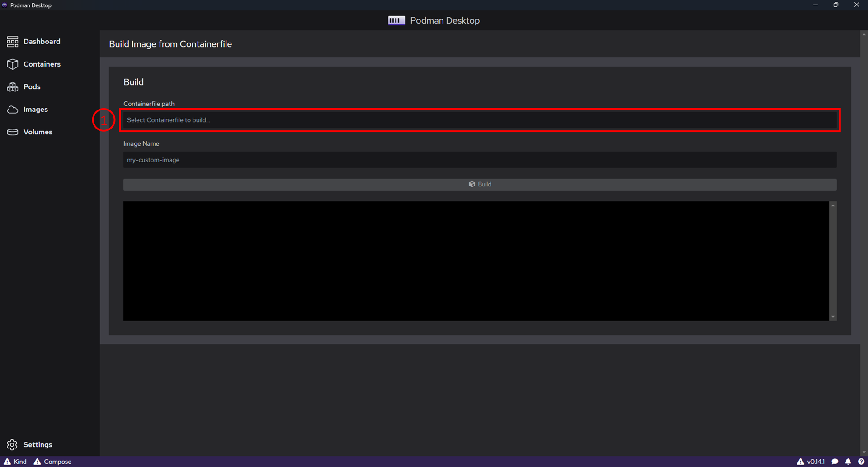
Task: Open the Dashboard page from the sidebar
Action: pos(34,42)
